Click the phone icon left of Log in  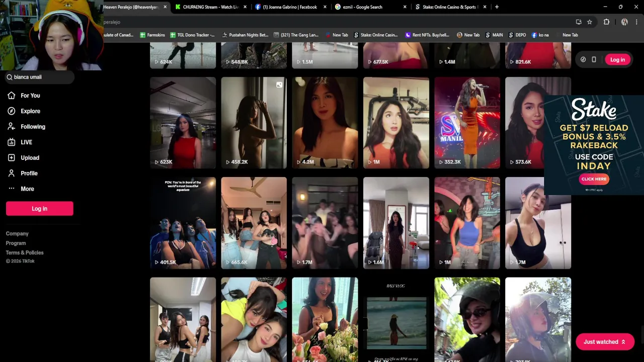[x=594, y=59]
